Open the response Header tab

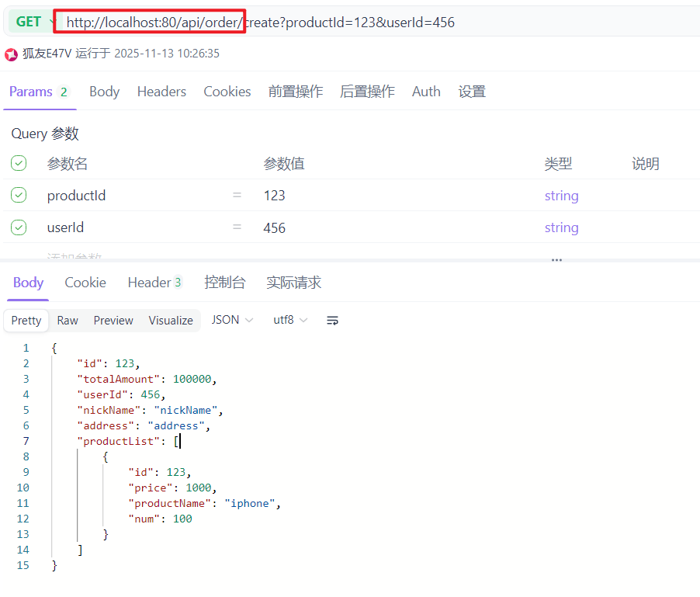pyautogui.click(x=155, y=283)
